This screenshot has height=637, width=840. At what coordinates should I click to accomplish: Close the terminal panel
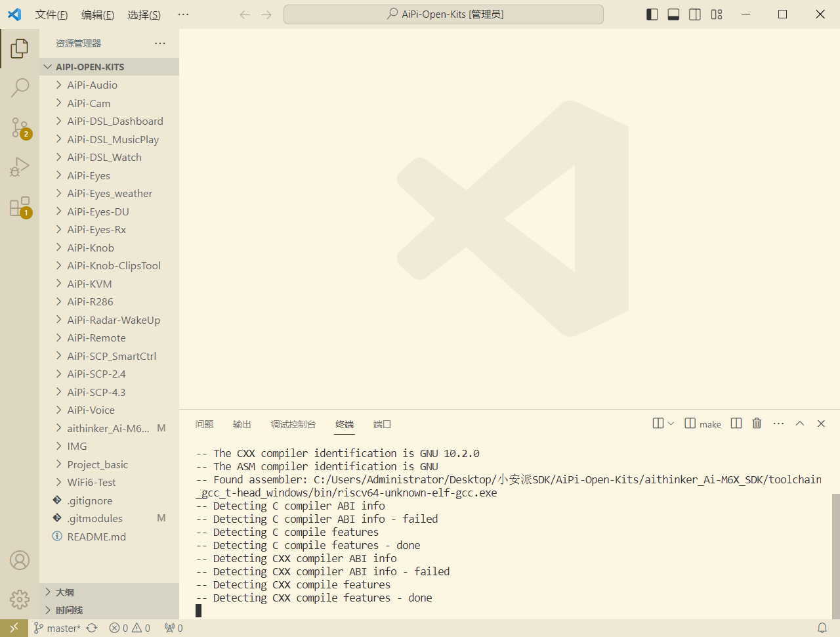[821, 424]
